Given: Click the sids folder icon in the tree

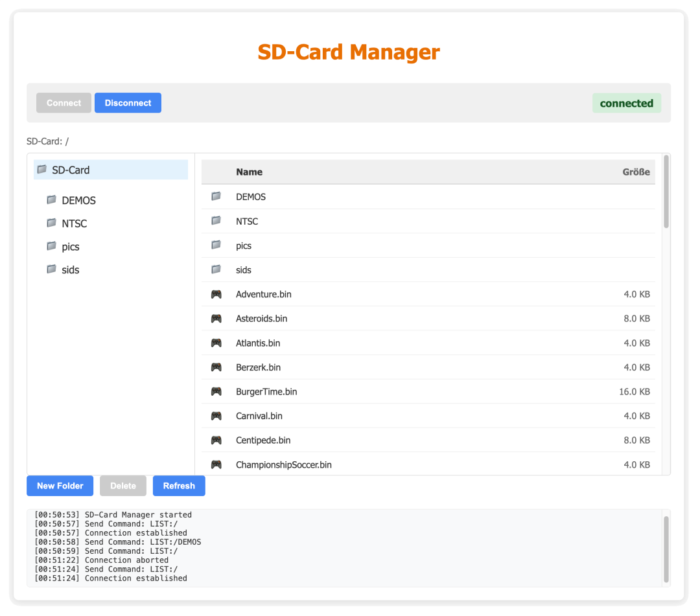Looking at the screenshot, I should [52, 269].
